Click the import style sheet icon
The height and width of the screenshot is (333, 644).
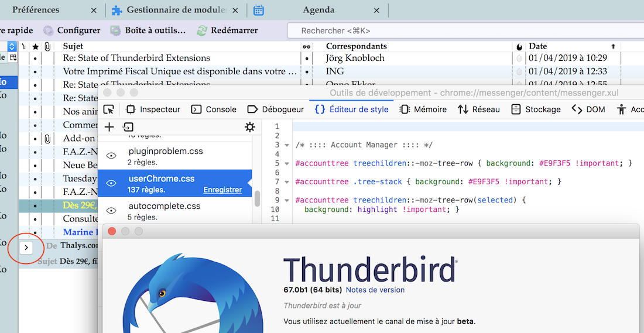[x=128, y=127]
